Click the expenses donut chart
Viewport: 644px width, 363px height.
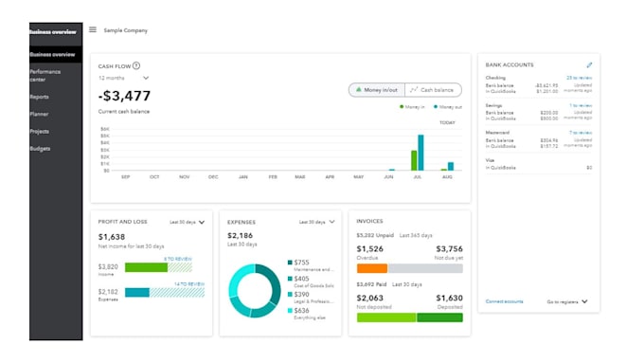coord(255,291)
